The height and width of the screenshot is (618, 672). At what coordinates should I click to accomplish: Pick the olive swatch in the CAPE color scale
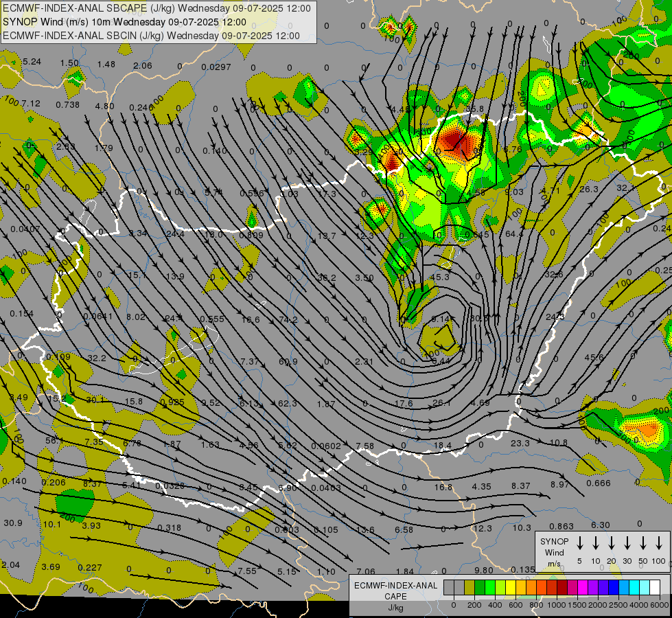coord(470,587)
